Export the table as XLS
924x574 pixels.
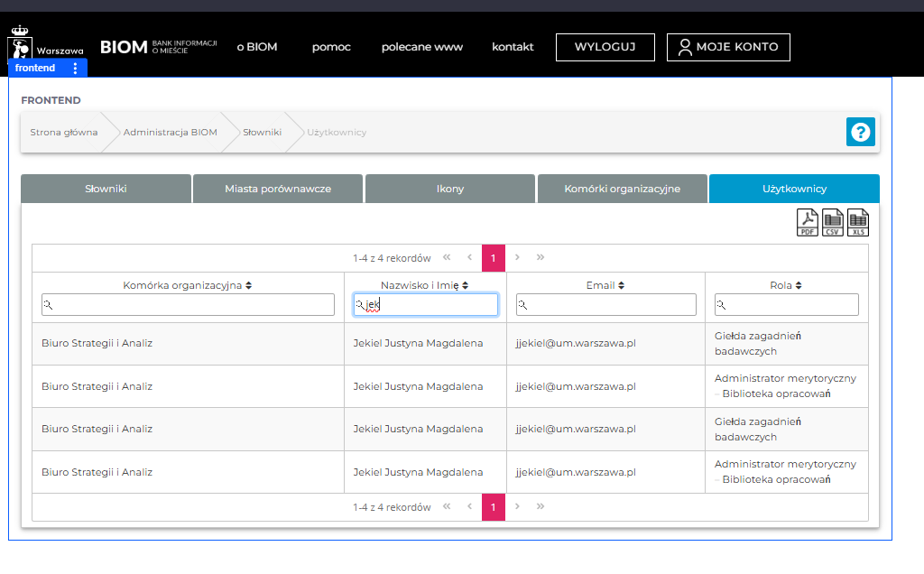pyautogui.click(x=858, y=222)
